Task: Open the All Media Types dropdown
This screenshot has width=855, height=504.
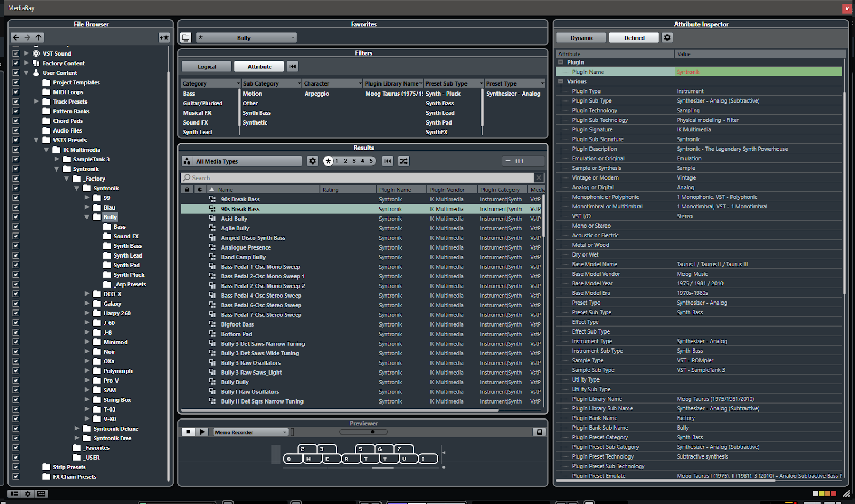Action: coord(247,161)
